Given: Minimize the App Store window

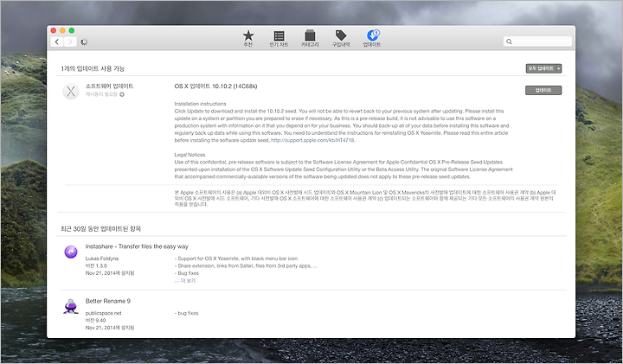Looking at the screenshot, I should [x=62, y=30].
